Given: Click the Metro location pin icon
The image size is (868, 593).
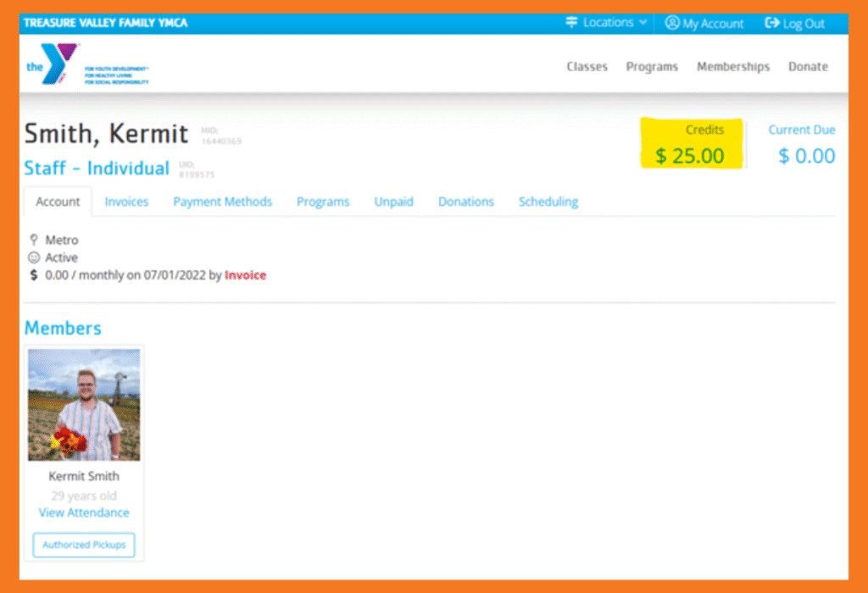Looking at the screenshot, I should point(34,240).
